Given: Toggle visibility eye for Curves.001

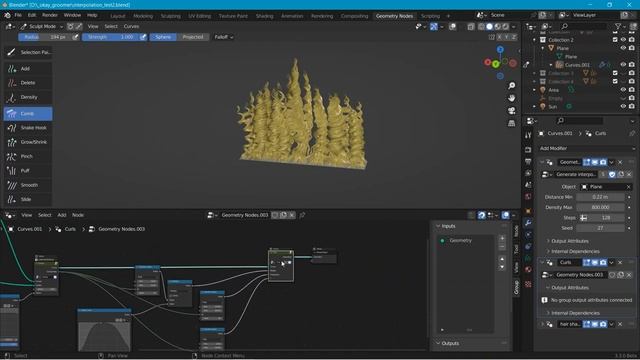Looking at the screenshot, I should coord(623,65).
